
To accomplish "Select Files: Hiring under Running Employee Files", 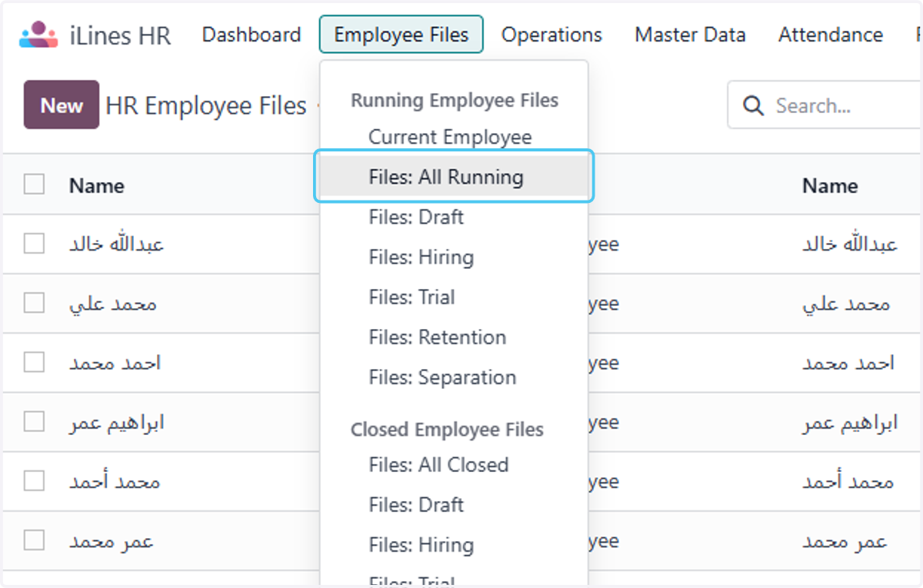I will pos(422,257).
